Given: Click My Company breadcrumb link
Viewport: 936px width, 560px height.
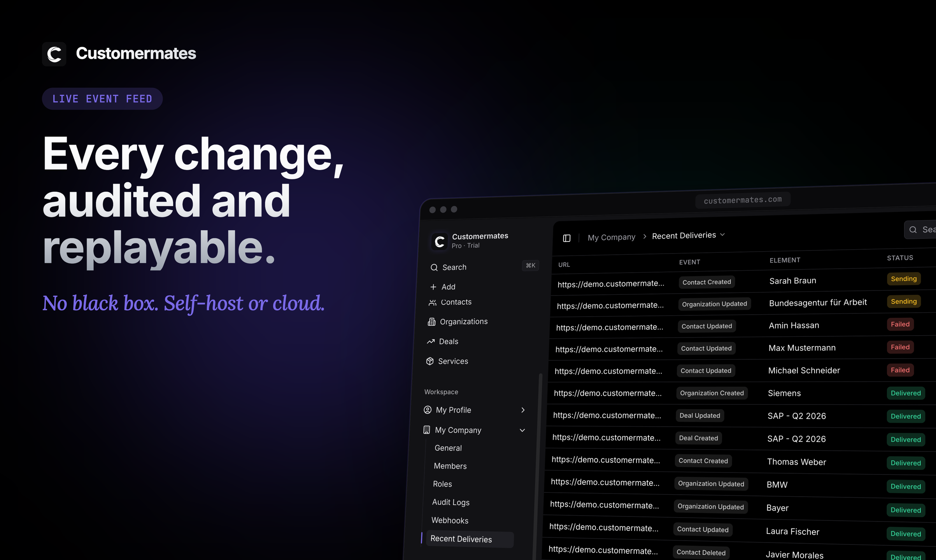Looking at the screenshot, I should [x=611, y=237].
